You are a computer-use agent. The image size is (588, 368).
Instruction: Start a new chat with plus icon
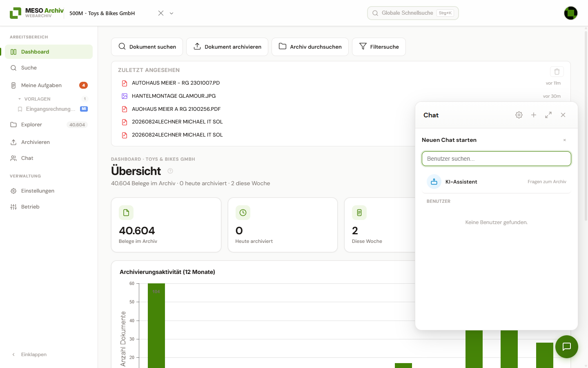tap(534, 115)
